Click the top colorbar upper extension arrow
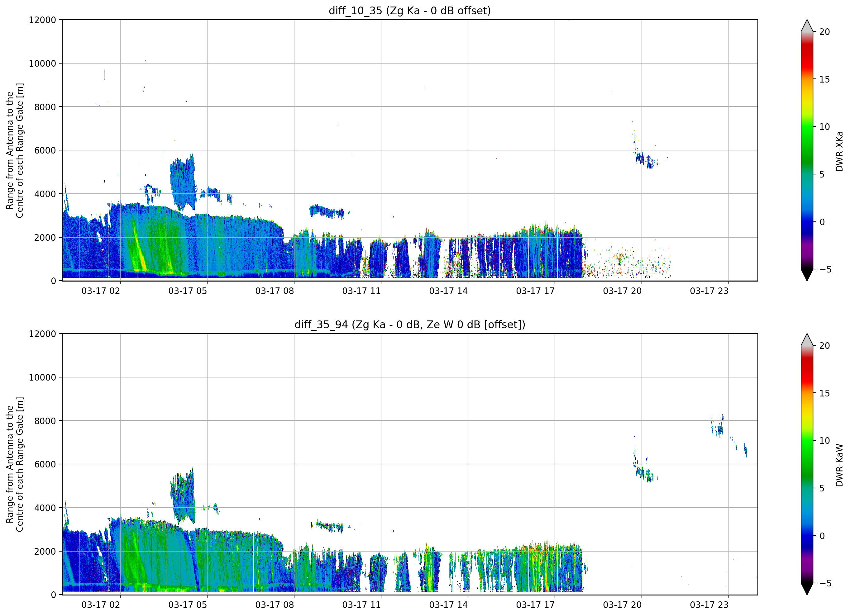The height and width of the screenshot is (616, 850). tap(807, 26)
